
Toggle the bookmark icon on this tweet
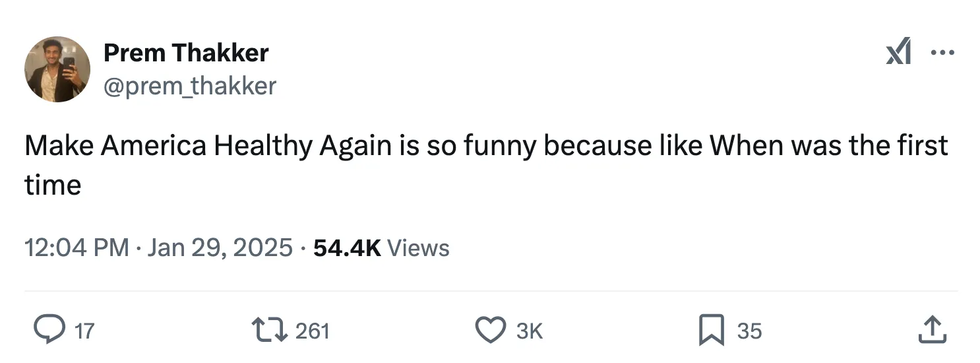click(712, 330)
